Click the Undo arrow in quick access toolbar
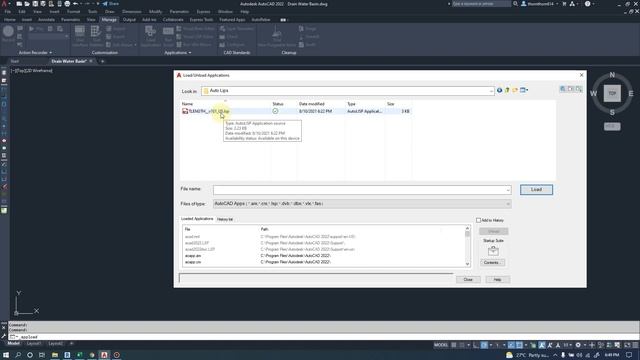The height and width of the screenshot is (360, 640). (x=76, y=4)
